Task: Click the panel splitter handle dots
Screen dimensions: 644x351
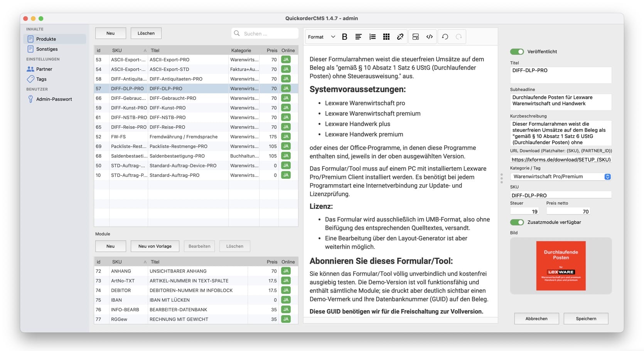Action: pyautogui.click(x=501, y=178)
